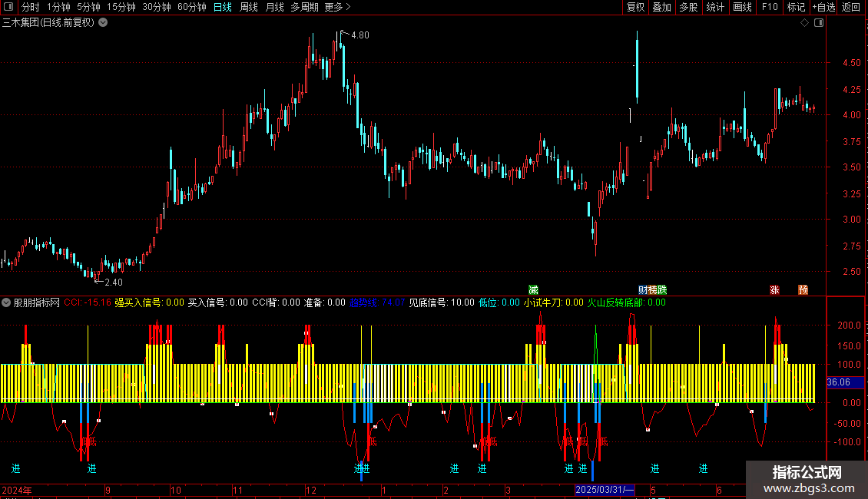Click the 叠加 overlay button
This screenshot has height=499, width=868.
coord(662,7)
